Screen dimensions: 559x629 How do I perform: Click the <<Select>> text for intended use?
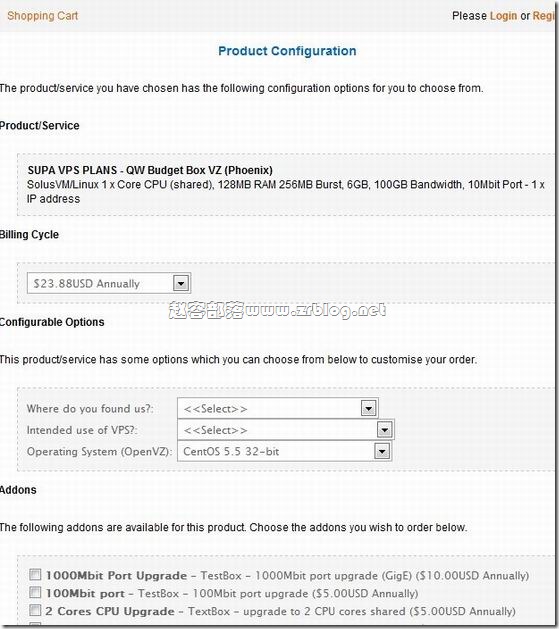[x=215, y=430]
